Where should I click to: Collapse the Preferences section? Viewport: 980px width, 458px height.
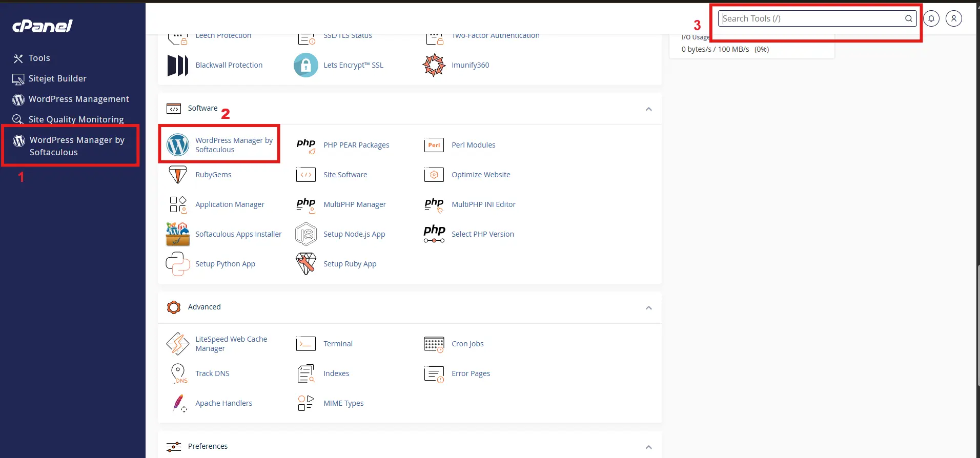(648, 447)
